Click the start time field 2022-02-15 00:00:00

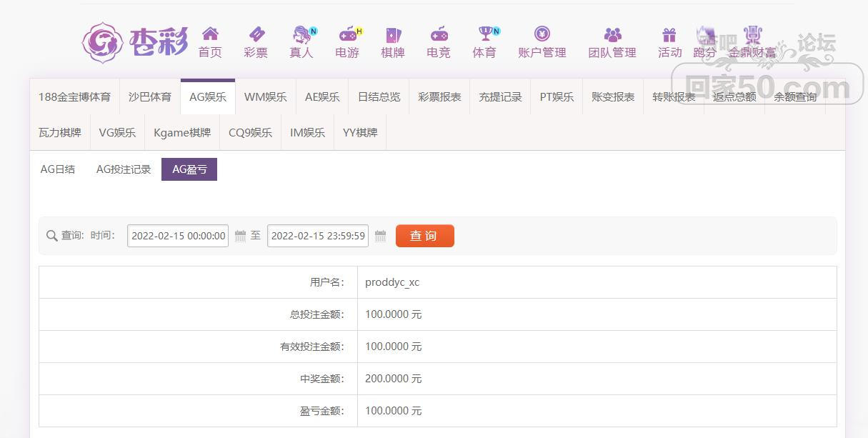(x=178, y=236)
